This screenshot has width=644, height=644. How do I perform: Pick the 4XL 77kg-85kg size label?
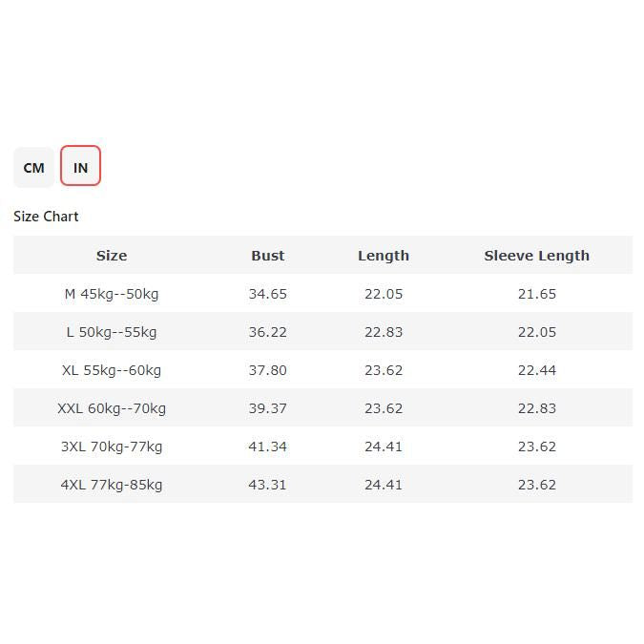click(112, 485)
